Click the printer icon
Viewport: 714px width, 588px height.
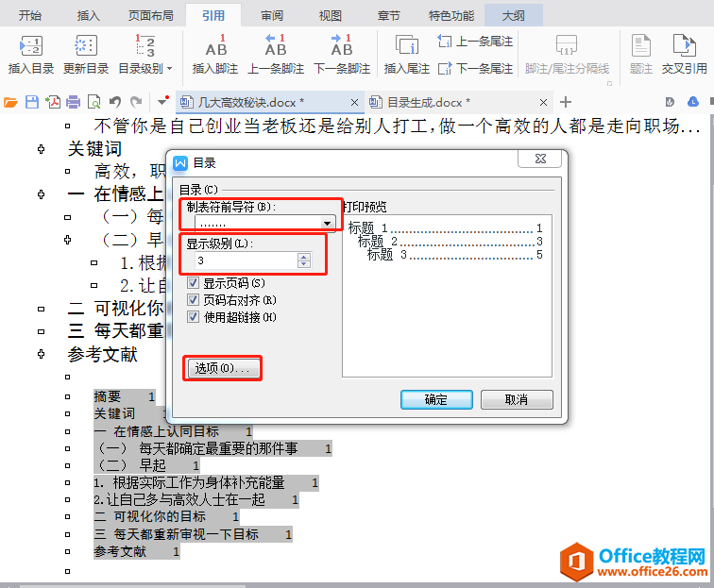coord(73,102)
